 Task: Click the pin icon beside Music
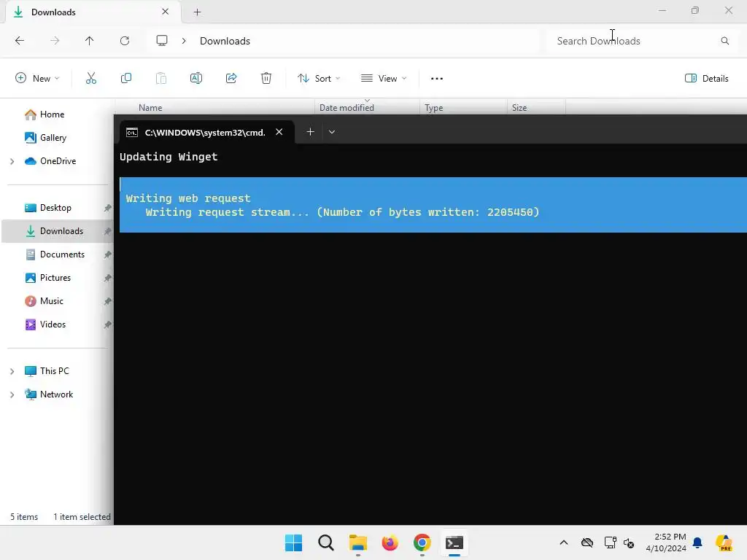tap(108, 301)
